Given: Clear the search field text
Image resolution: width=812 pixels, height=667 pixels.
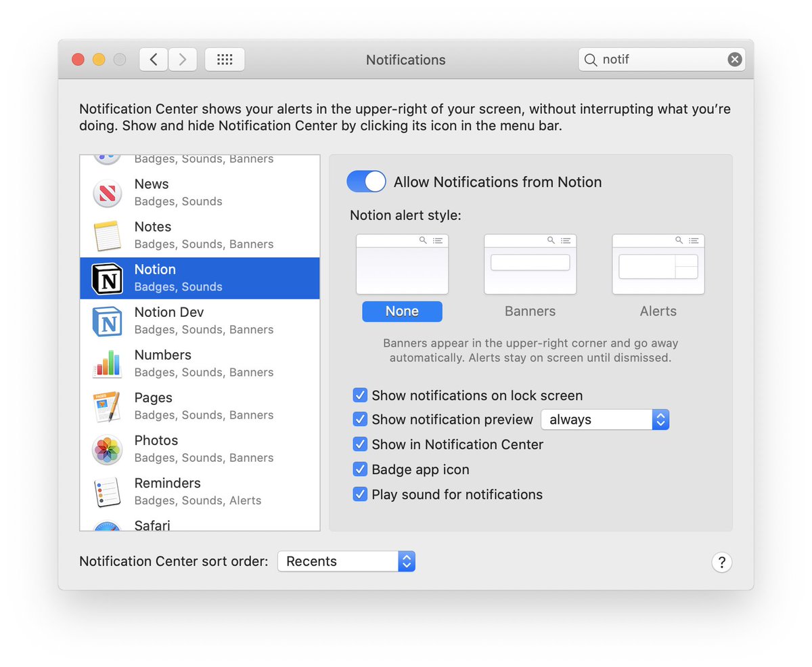Looking at the screenshot, I should (734, 60).
